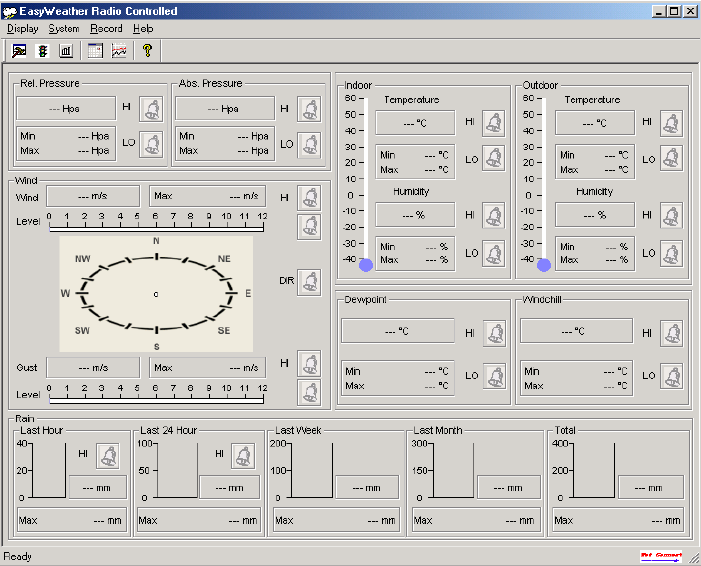Set Last 24 Hour rain HI alarm bell
Screen dimensions: 701x566
pos(243,456)
